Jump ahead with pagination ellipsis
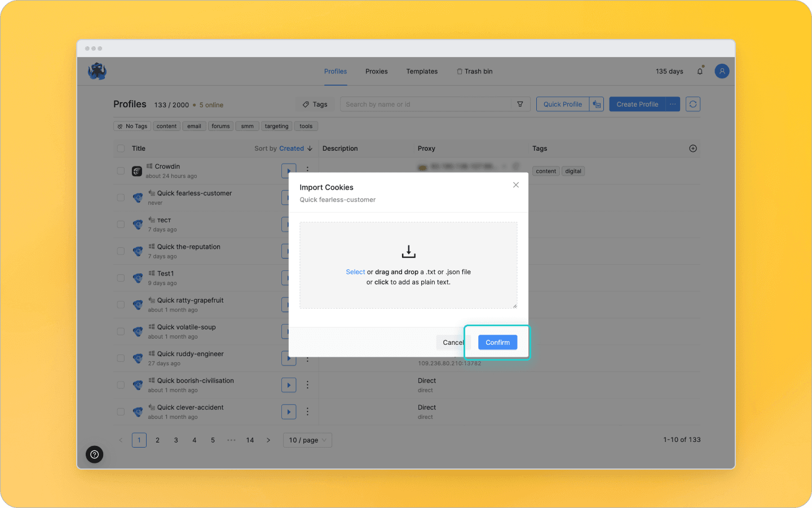This screenshot has width=812, height=508. coord(231,440)
